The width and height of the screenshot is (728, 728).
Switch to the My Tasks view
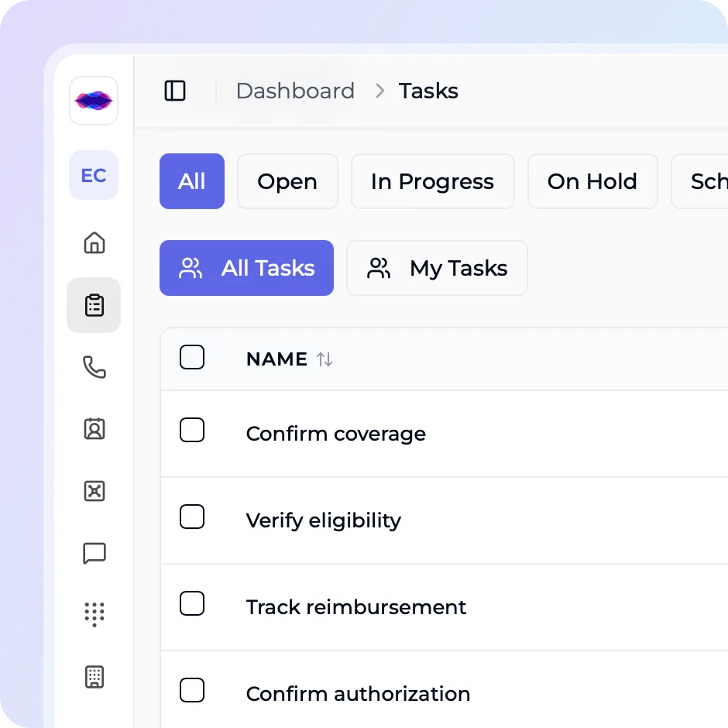point(437,268)
